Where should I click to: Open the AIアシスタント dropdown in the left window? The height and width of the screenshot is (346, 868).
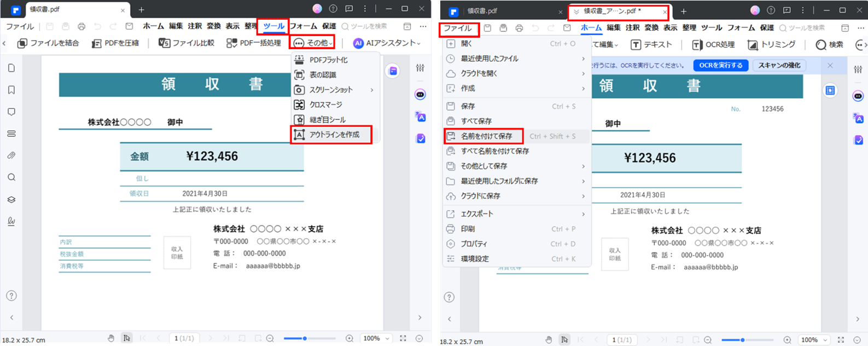[x=387, y=43]
